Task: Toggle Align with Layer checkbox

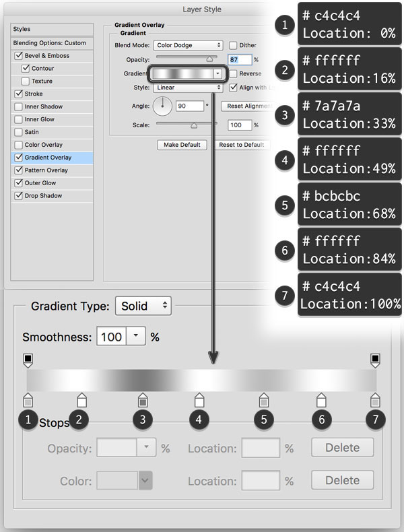Action: click(x=233, y=88)
